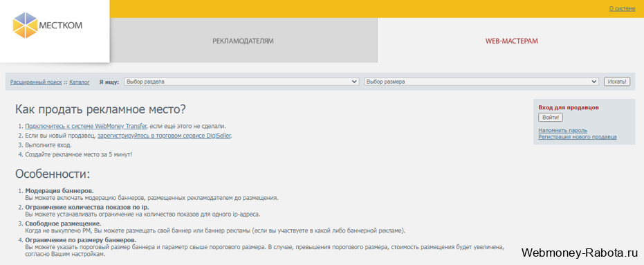Click the Вход для продавцов title
Screen dimensions: 644x265
click(569, 108)
